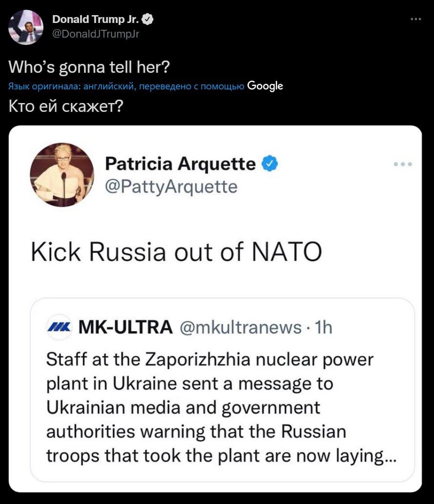Click the Russian translation notice text
Viewport: 434px width, 504px height.
coord(126,86)
